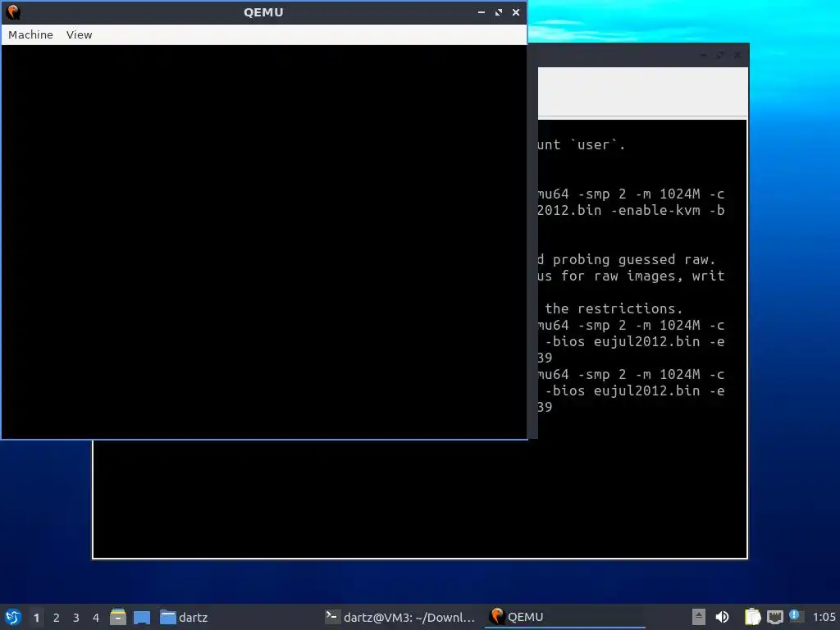Viewport: 840px width, 630px height.
Task: Click "the restrictions." text in terminal window
Action: 614,308
